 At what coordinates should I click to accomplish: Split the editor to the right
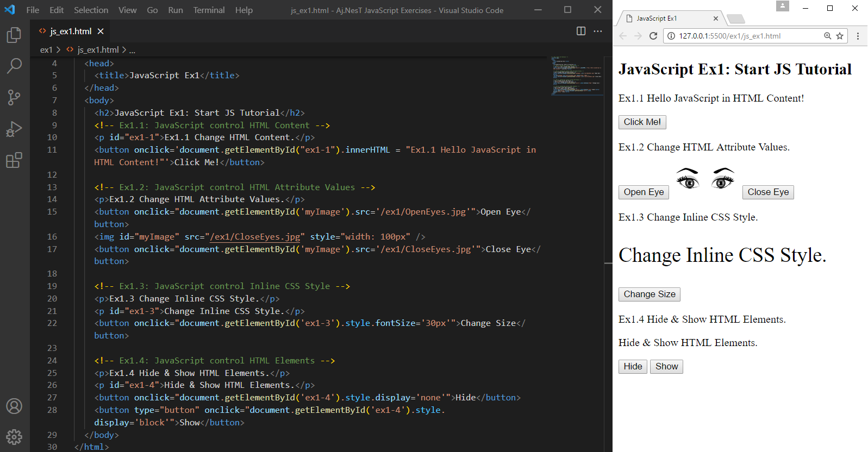[581, 31]
